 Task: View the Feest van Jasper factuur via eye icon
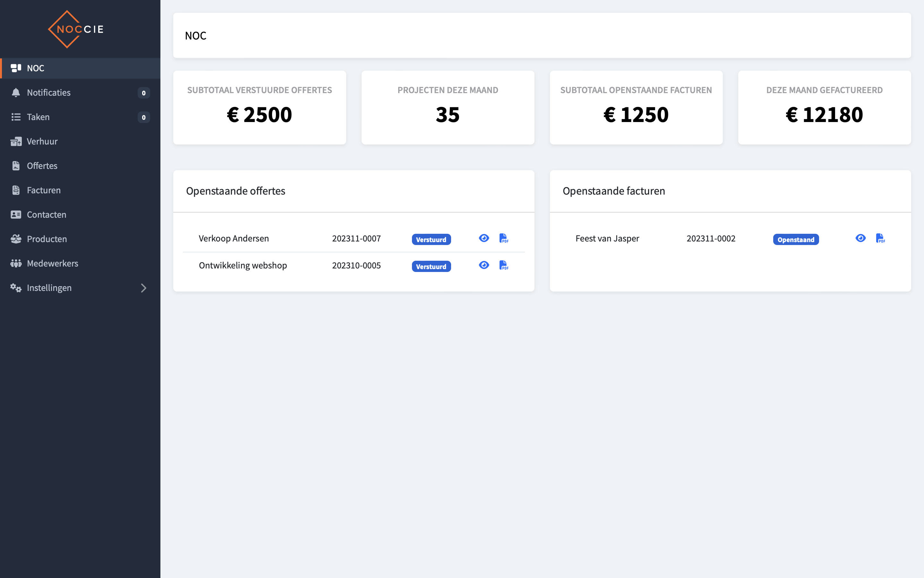tap(860, 238)
